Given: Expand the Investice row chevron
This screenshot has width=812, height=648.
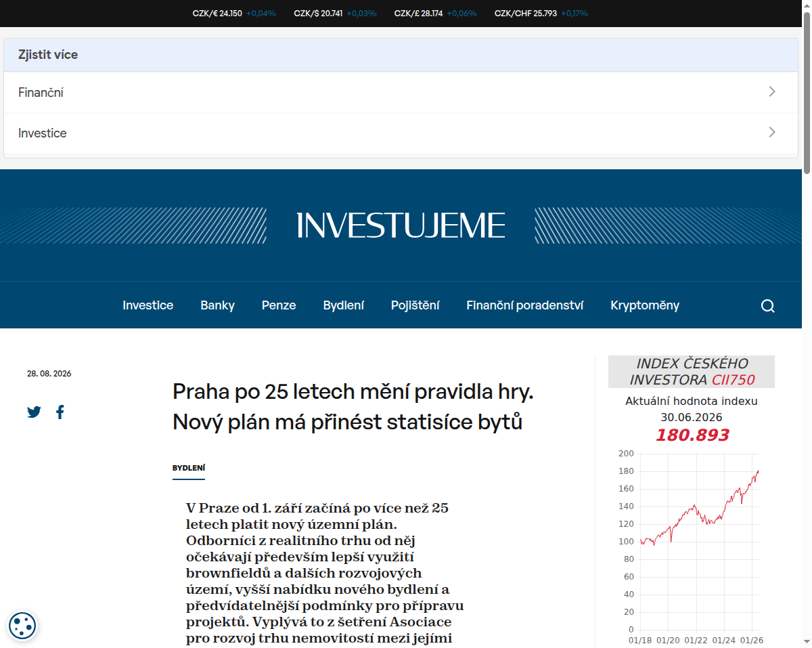Looking at the screenshot, I should (772, 133).
